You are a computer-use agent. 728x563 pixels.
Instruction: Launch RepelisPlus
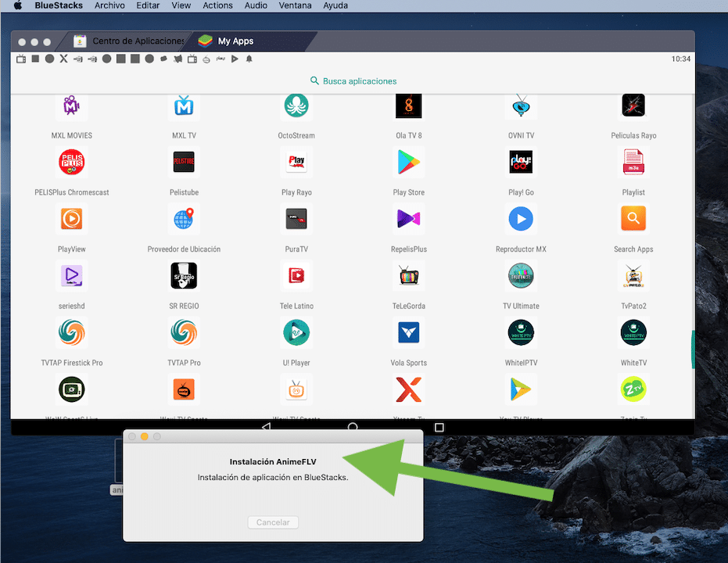pos(408,219)
